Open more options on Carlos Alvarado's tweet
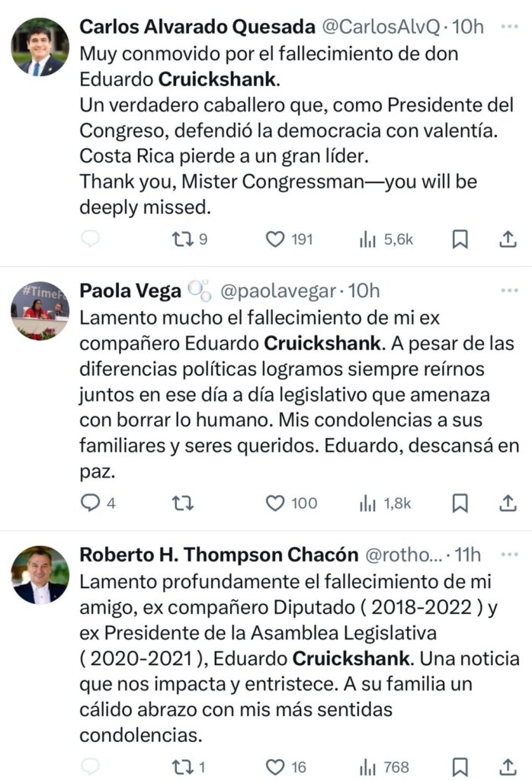The height and width of the screenshot is (781, 532). point(508,27)
